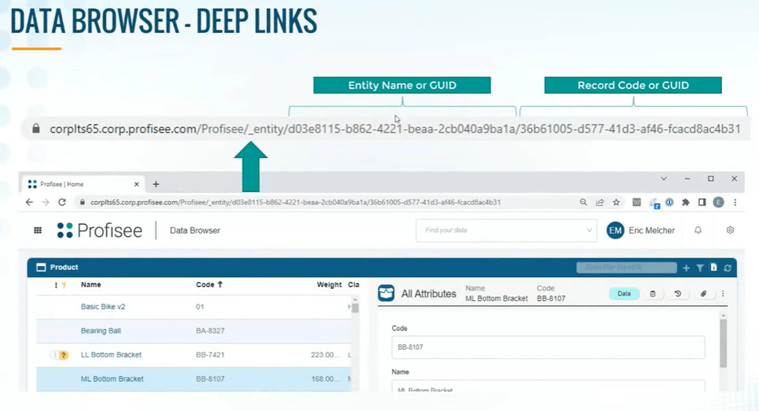The width and height of the screenshot is (759, 411).
Task: Click the browser forward arrow
Action: coord(46,202)
